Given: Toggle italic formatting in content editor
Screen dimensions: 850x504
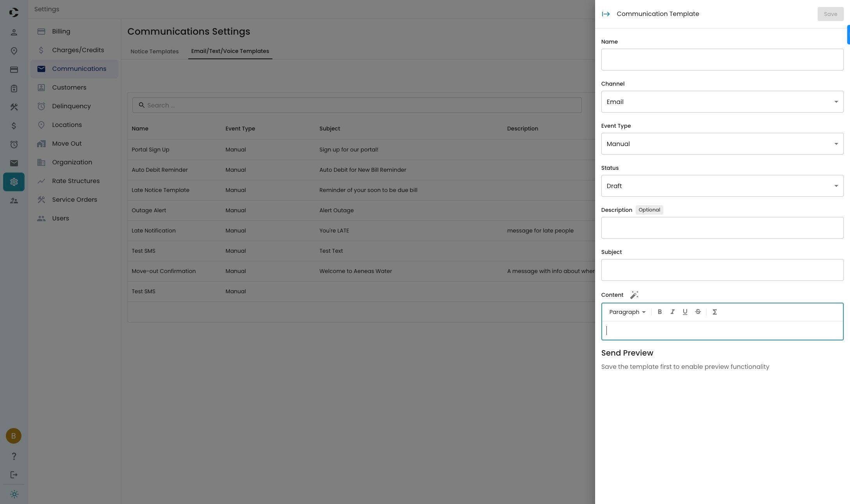Looking at the screenshot, I should pyautogui.click(x=672, y=312).
